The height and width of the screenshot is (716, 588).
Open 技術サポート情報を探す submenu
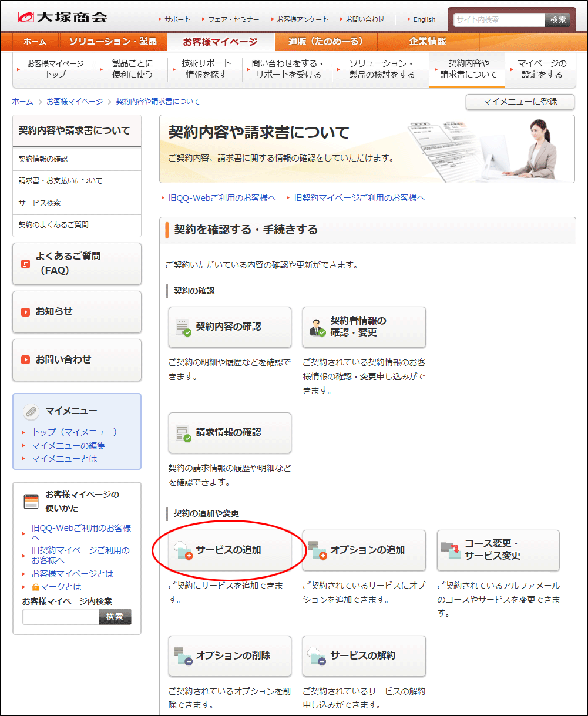coord(205,69)
